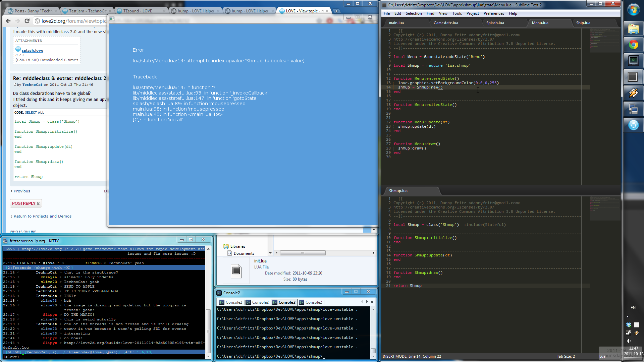
Task: Click the TechnoCat author link
Action: [x=32, y=84]
